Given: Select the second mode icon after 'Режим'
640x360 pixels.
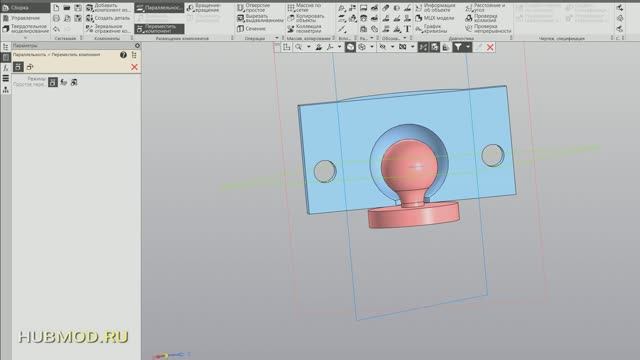Looking at the screenshot, I should tap(64, 82).
